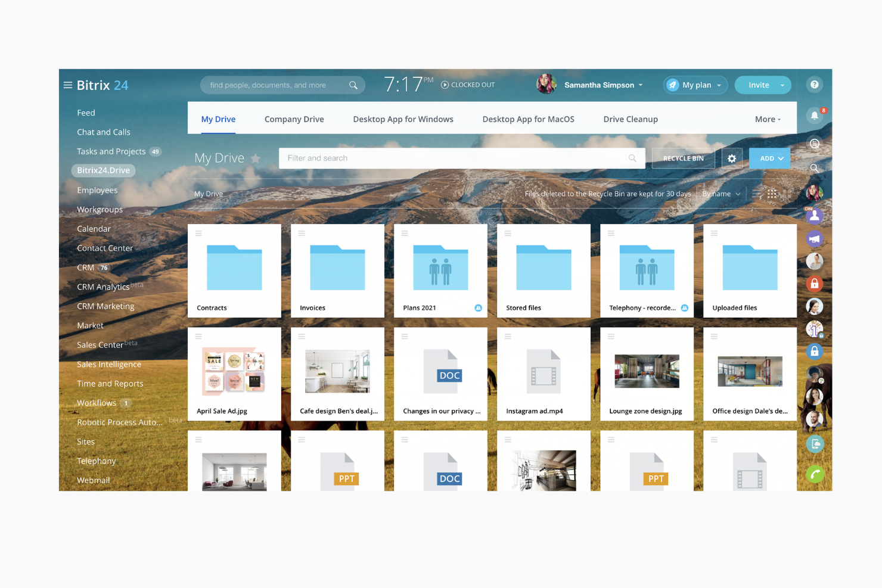Click the shared icon on Plans 2021 folder
882x588 pixels.
[478, 308]
